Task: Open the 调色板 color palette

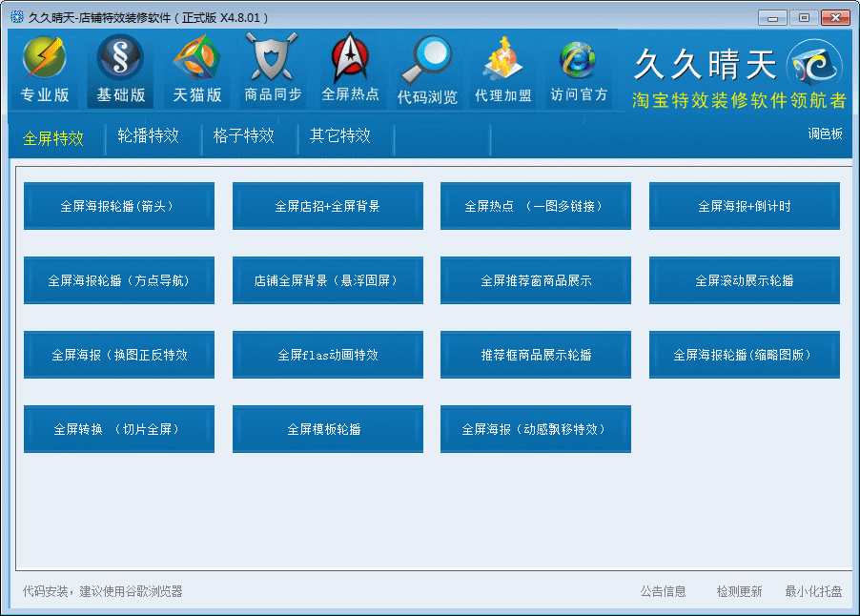Action: (x=825, y=134)
